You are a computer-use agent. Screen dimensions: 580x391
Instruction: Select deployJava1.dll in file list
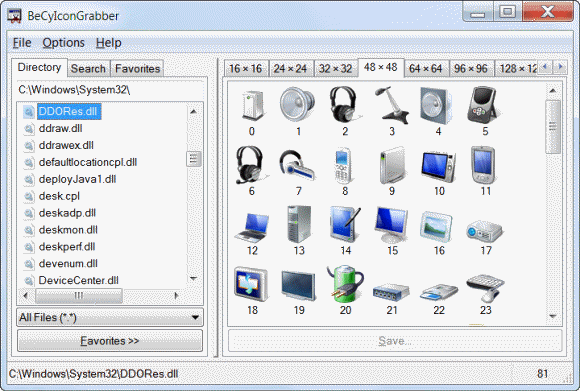click(x=77, y=179)
